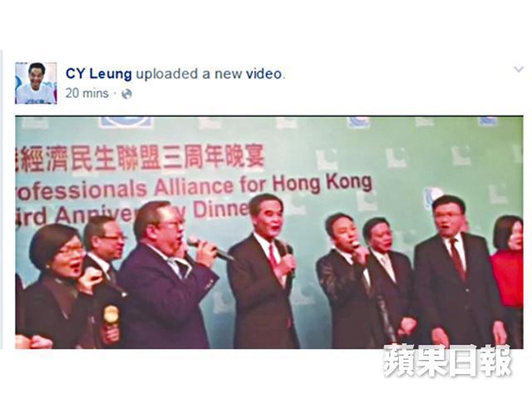532x399 pixels.
Task: Click the tall man with glasses on right
Action: (x=456, y=272)
